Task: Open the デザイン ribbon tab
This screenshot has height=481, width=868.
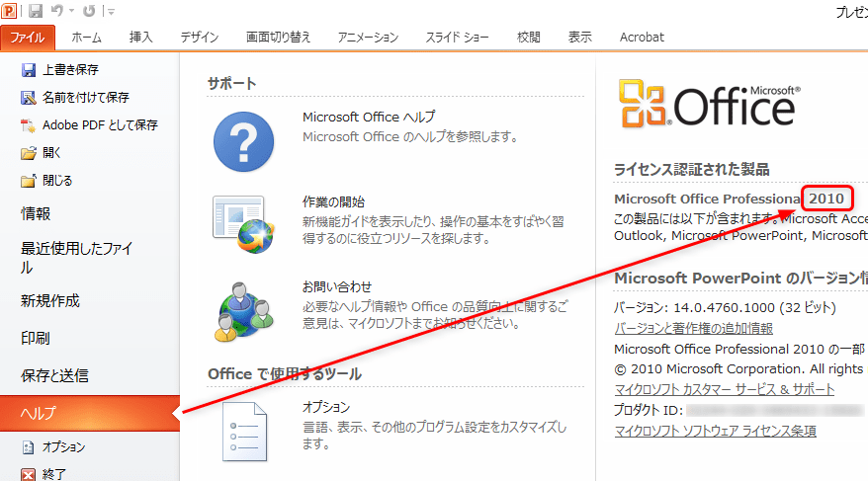Action: pyautogui.click(x=200, y=38)
